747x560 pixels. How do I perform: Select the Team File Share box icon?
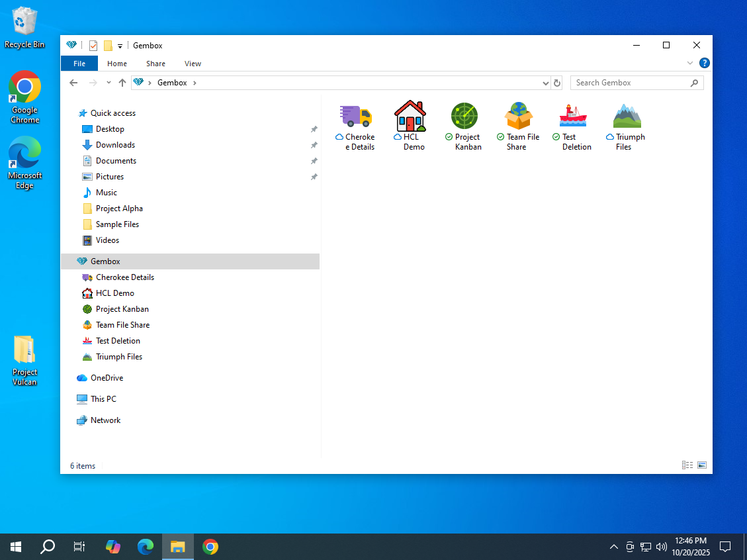click(x=519, y=117)
